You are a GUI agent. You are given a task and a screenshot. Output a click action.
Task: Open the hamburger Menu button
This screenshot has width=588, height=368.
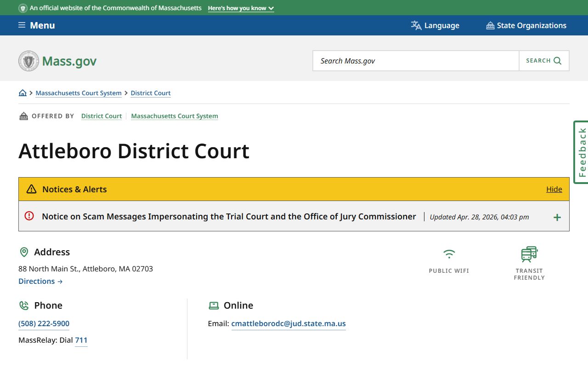point(36,25)
